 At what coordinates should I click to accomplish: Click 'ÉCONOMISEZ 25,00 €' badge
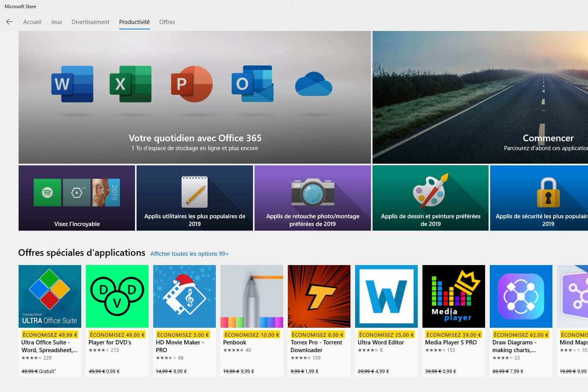pos(386,335)
